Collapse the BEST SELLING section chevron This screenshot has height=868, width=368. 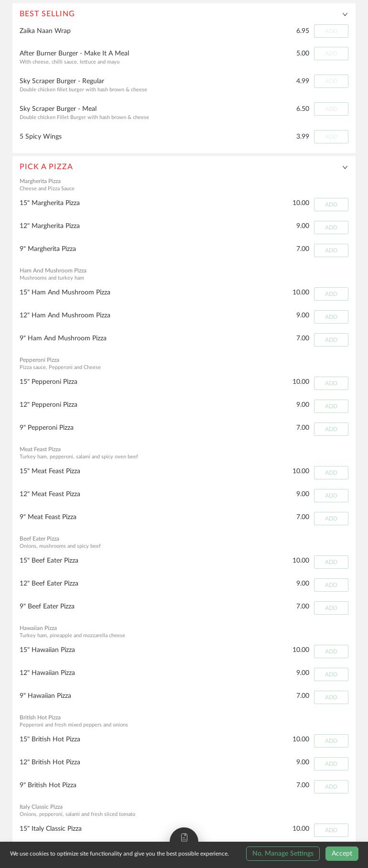(345, 14)
